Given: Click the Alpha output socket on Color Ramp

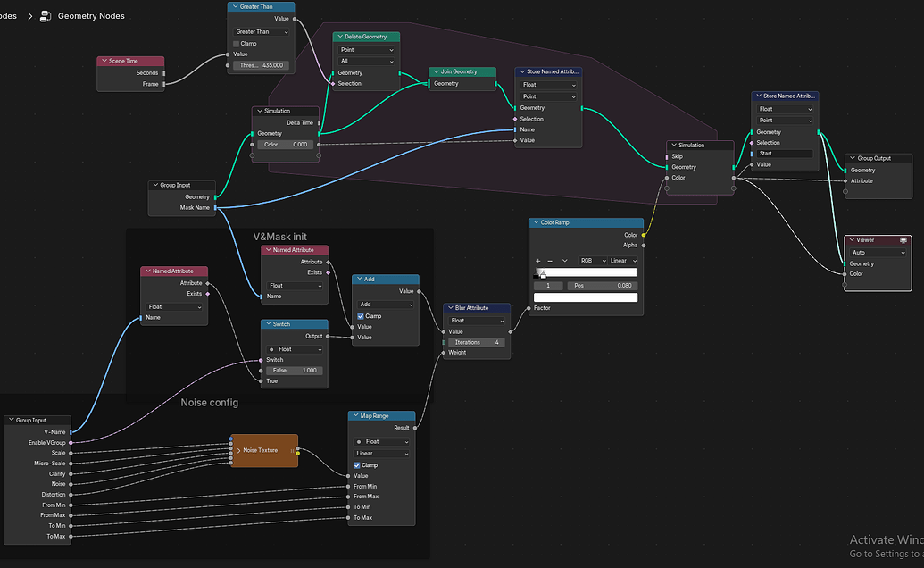Looking at the screenshot, I should 644,245.
